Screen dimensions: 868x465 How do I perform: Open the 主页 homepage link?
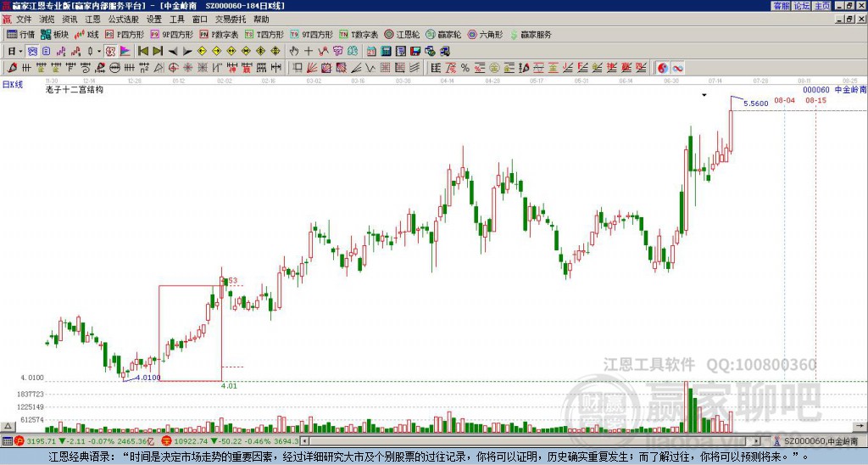click(822, 6)
